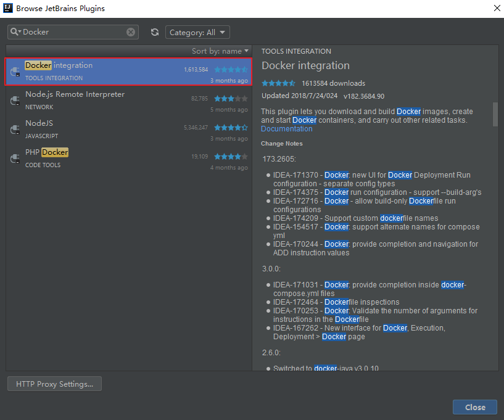Image resolution: width=504 pixels, height=420 pixels.
Task: Select the Node.js Remote Interpreter plugin
Action: (128, 101)
